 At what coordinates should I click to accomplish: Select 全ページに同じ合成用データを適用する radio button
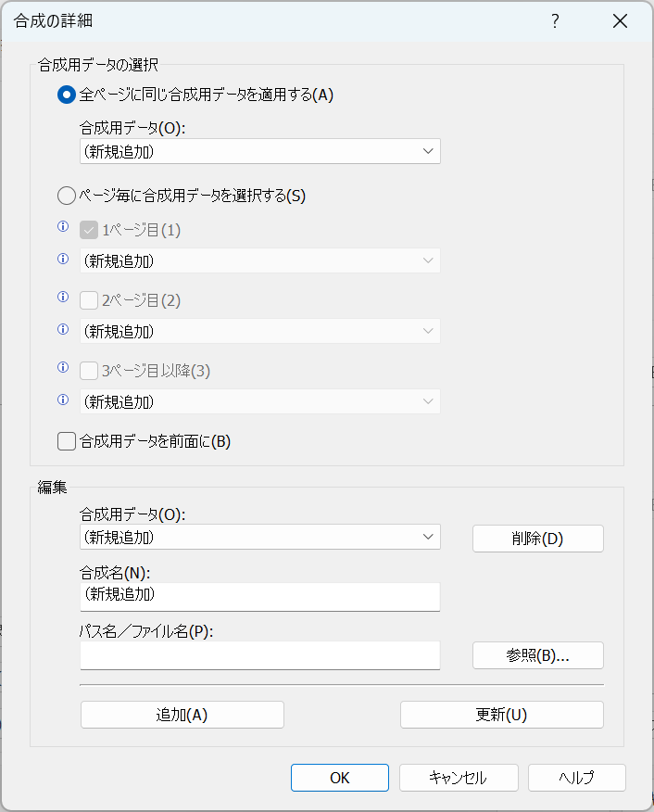[x=67, y=95]
